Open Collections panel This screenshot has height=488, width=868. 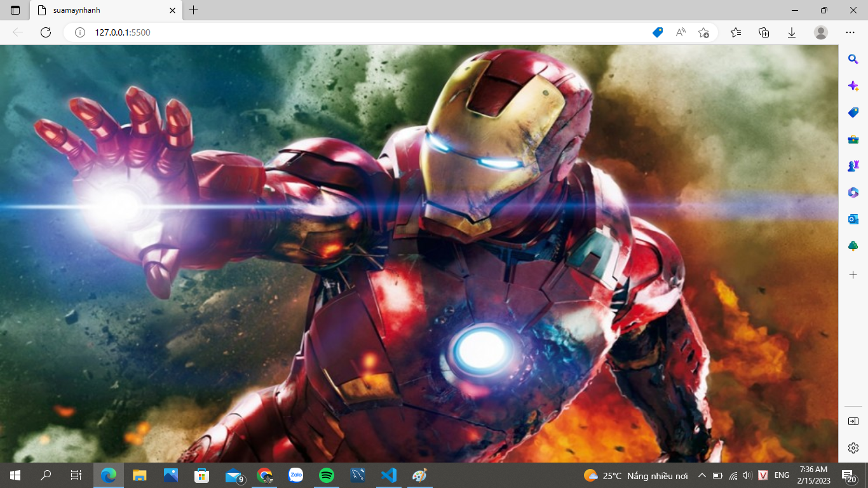point(764,32)
